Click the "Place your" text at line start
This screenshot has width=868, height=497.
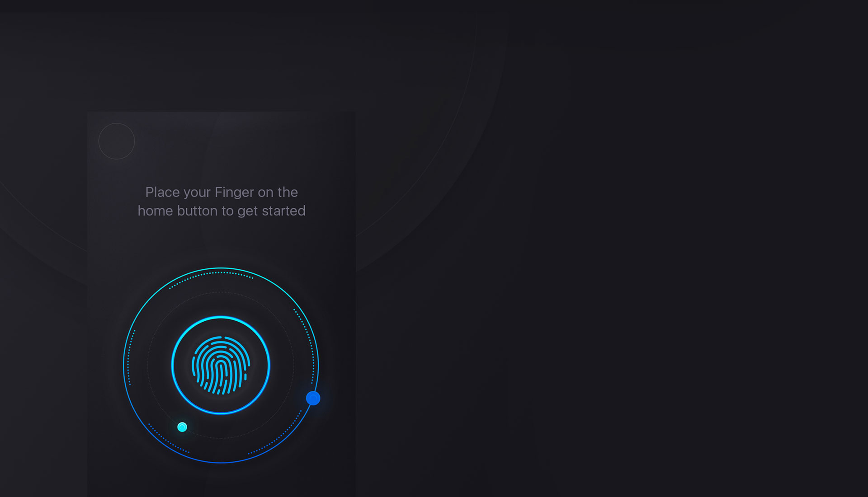(178, 193)
